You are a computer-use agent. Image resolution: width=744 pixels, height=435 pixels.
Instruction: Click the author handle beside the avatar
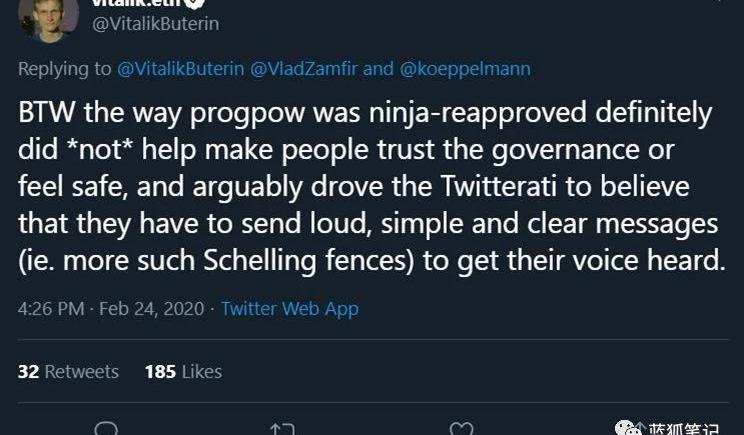[155, 23]
